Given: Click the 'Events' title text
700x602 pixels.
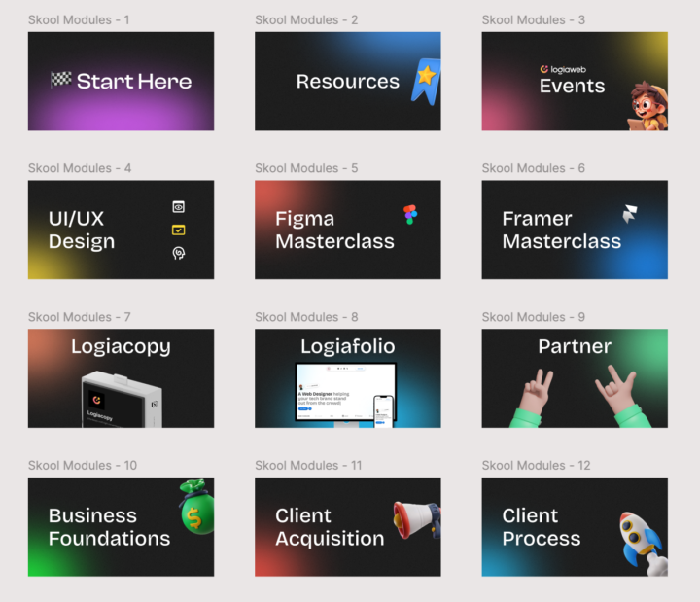Looking at the screenshot, I should (x=572, y=86).
